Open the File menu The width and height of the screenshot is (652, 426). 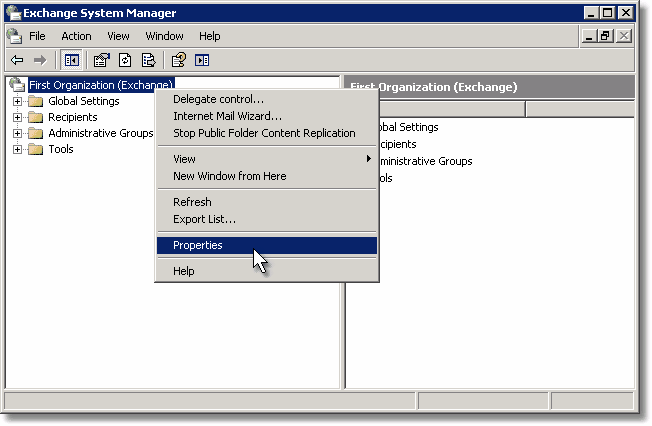(37, 36)
